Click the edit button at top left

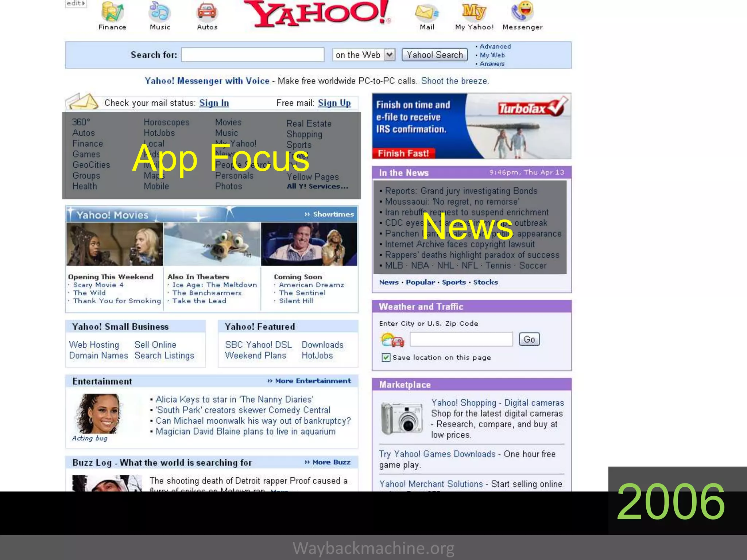click(76, 3)
